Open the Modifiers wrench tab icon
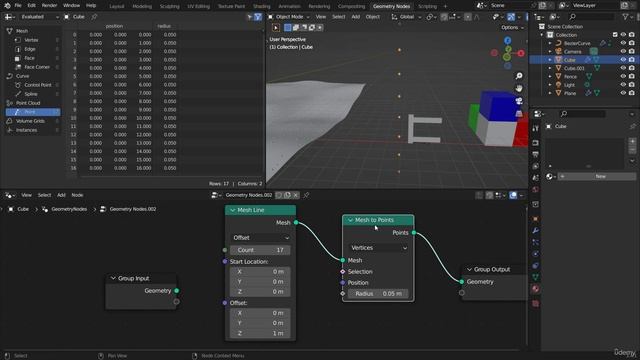640x360 pixels. [536, 231]
